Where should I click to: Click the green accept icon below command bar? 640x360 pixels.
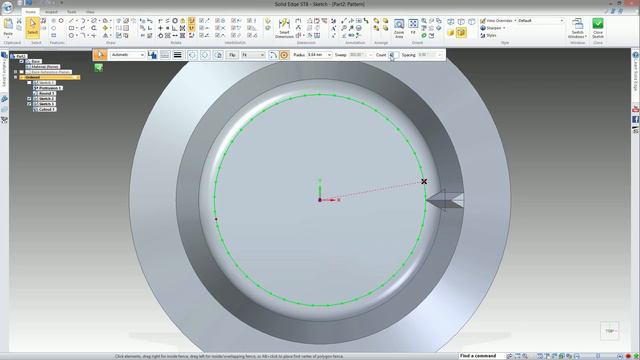pos(98,68)
